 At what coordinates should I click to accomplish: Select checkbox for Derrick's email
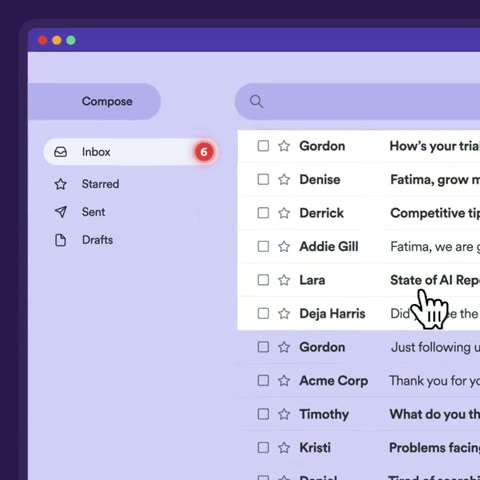[x=263, y=213]
